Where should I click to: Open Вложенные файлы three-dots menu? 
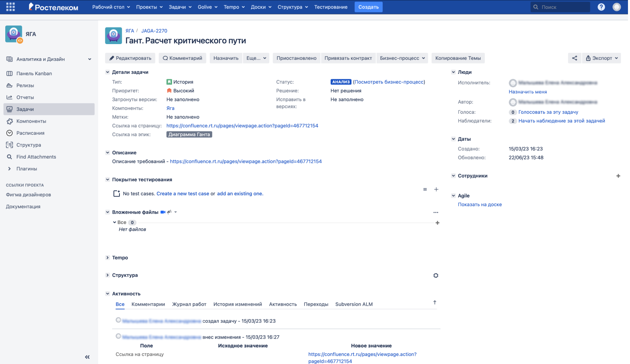point(436,212)
